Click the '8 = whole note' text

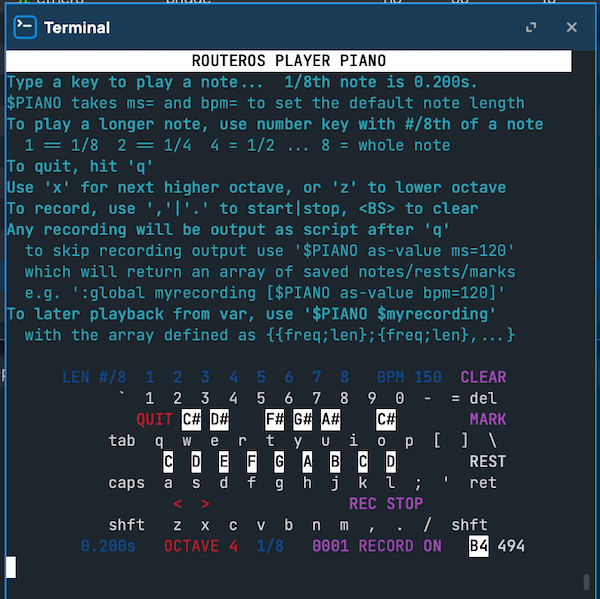point(386,146)
